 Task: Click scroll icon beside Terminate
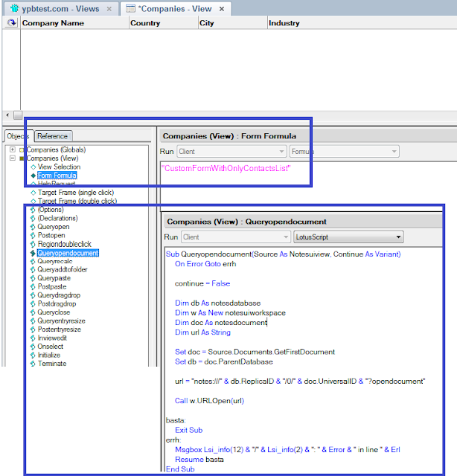tap(33, 364)
